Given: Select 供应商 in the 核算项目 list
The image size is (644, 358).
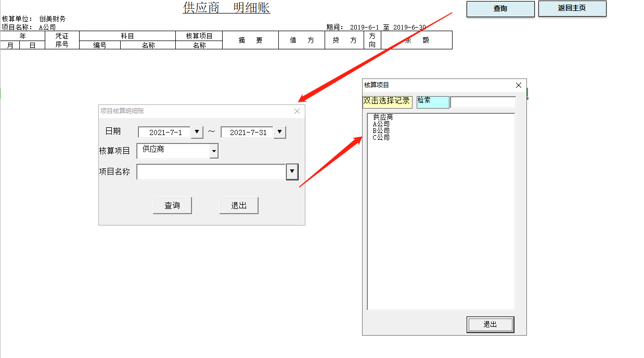Looking at the screenshot, I should pyautogui.click(x=383, y=117).
